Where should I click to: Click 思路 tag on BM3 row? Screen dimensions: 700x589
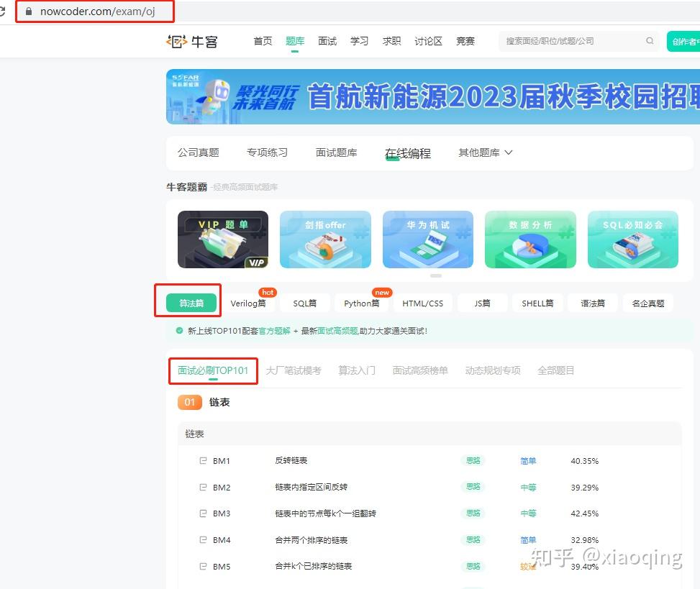(x=473, y=513)
